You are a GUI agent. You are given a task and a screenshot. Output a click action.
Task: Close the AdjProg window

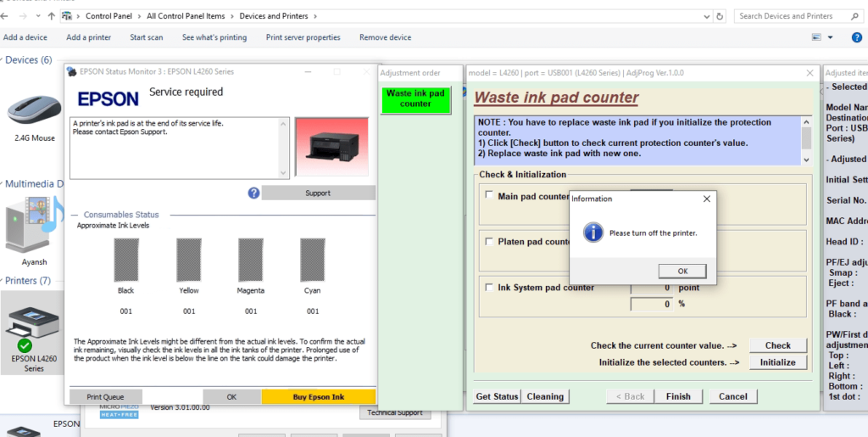click(810, 73)
